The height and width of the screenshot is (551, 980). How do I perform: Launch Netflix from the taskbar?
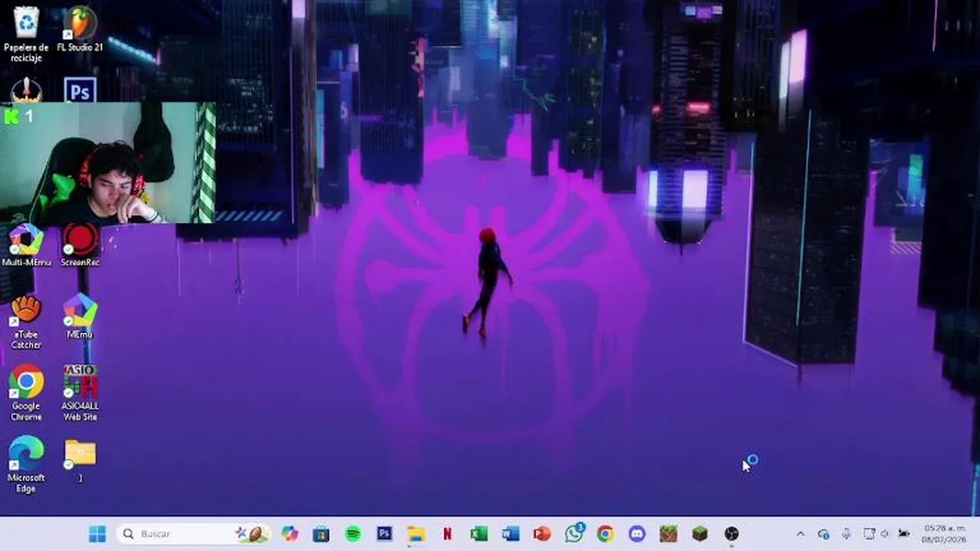pos(447,533)
